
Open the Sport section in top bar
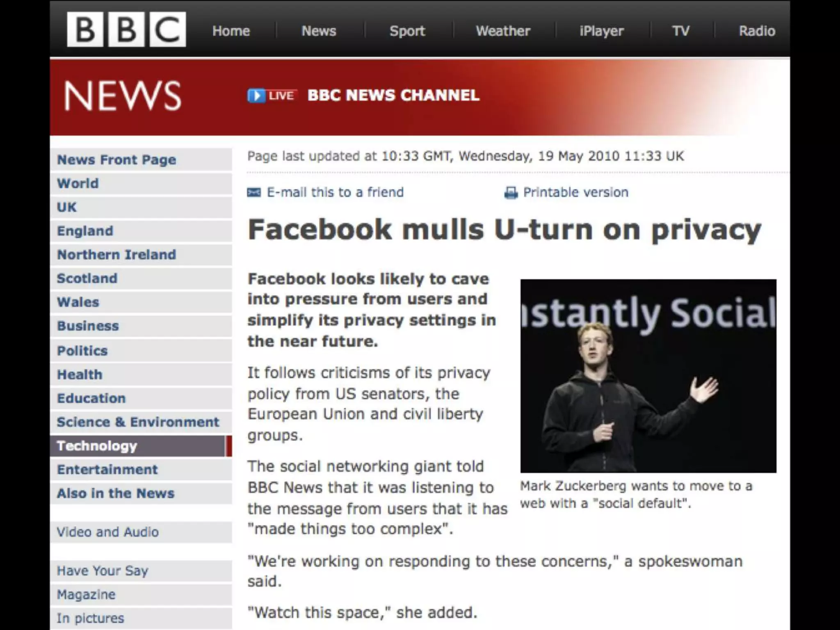point(407,31)
